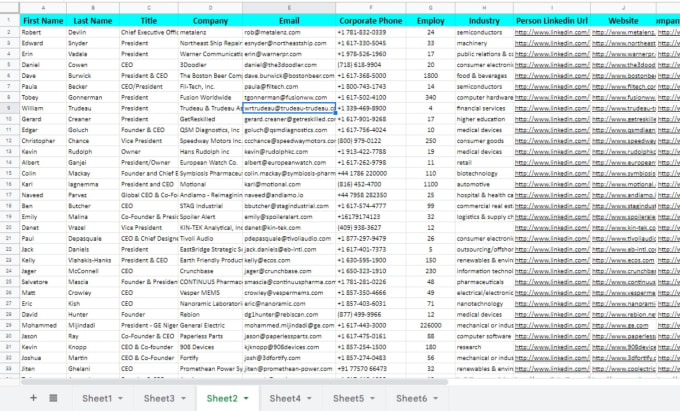Open the ecos.com website link

[623, 260]
